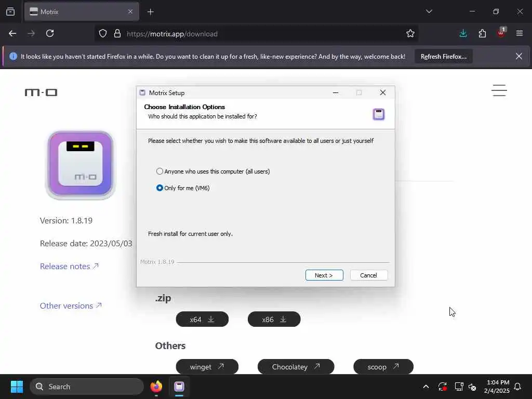Close the Motrix browser tab

tap(130, 12)
